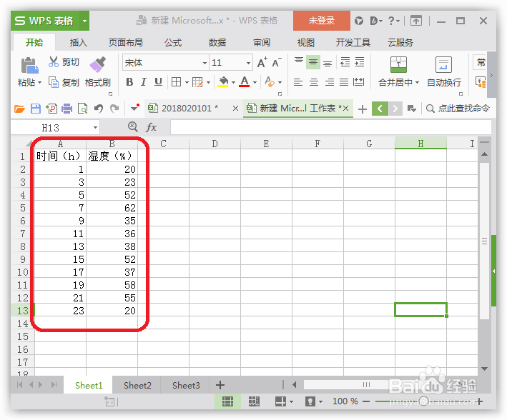Click the zoom slider handle

click(x=423, y=401)
